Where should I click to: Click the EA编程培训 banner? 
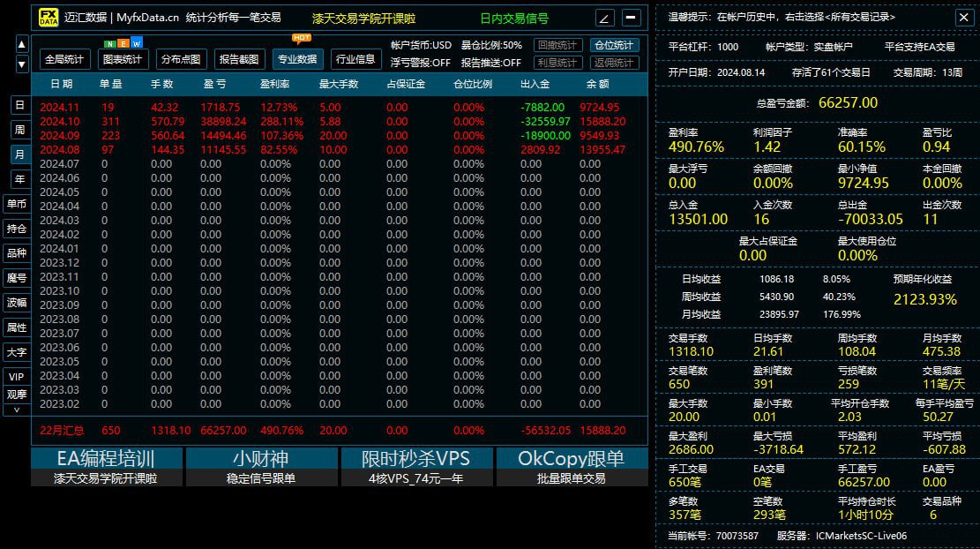[x=106, y=466]
